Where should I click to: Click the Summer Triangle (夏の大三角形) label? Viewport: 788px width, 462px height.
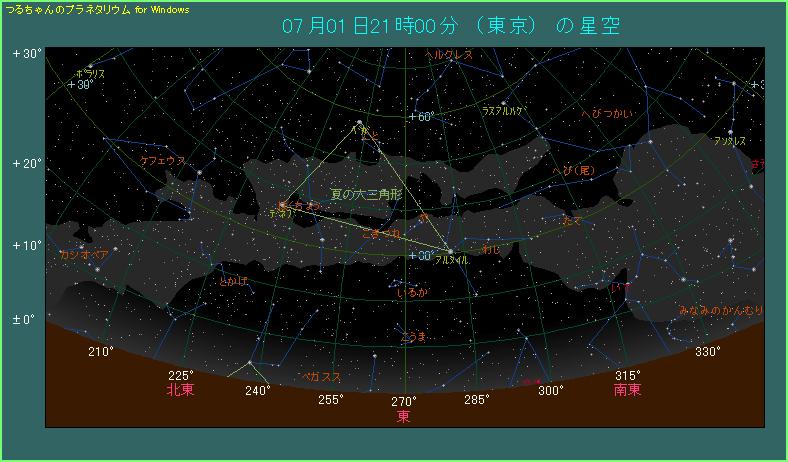coord(366,193)
